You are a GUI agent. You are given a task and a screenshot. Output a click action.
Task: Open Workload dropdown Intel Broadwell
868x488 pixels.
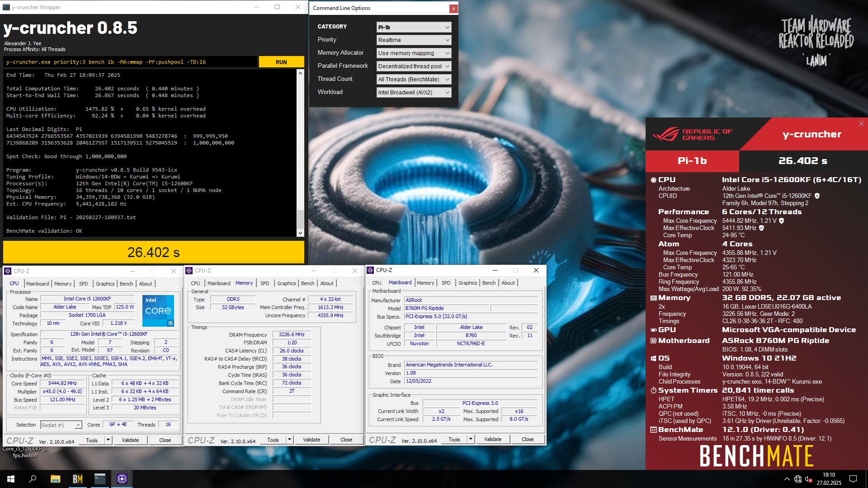414,93
